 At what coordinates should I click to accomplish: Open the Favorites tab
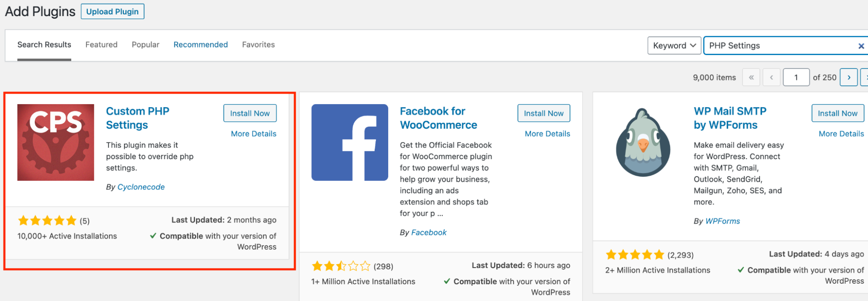pyautogui.click(x=258, y=45)
